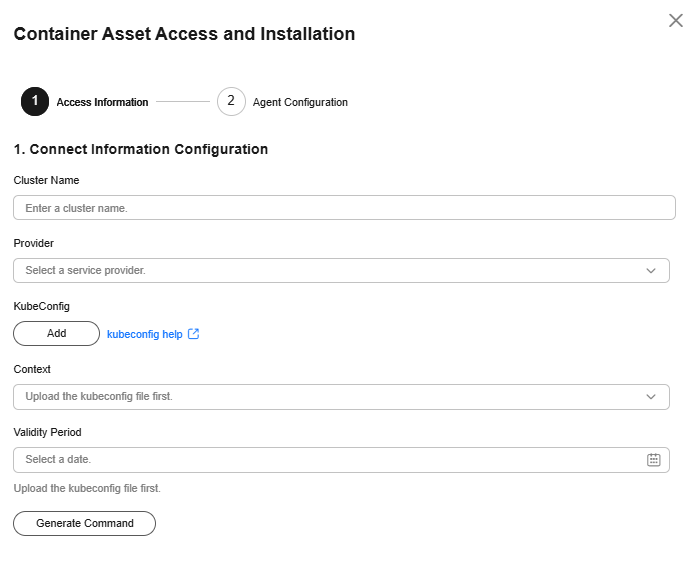Click the Container Asset Access and Installation title
The height and width of the screenshot is (578, 700).
tap(184, 34)
